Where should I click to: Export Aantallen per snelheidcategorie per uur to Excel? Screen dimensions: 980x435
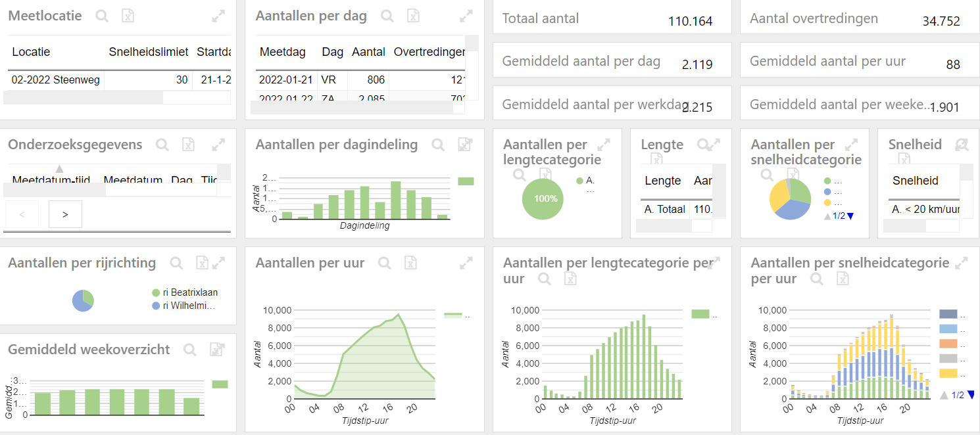tap(843, 279)
